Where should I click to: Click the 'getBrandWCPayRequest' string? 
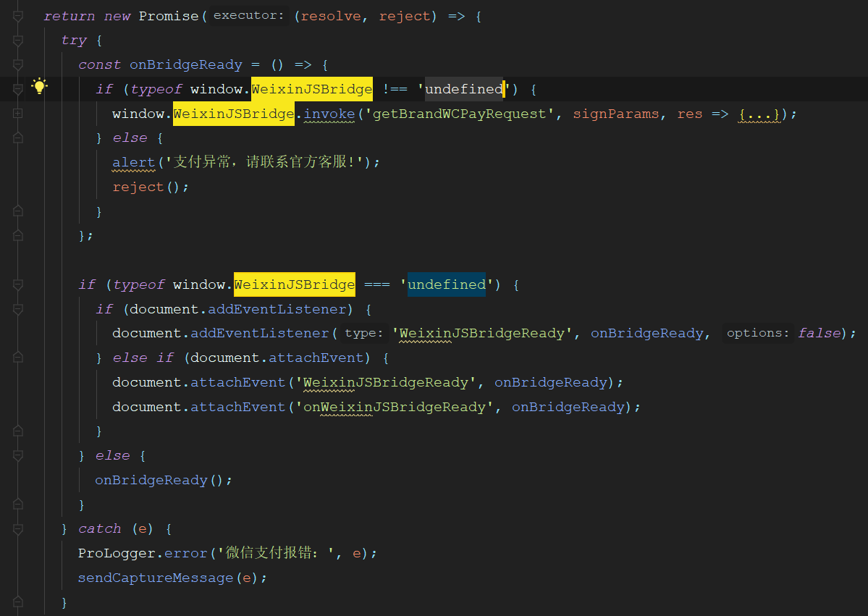tap(460, 114)
